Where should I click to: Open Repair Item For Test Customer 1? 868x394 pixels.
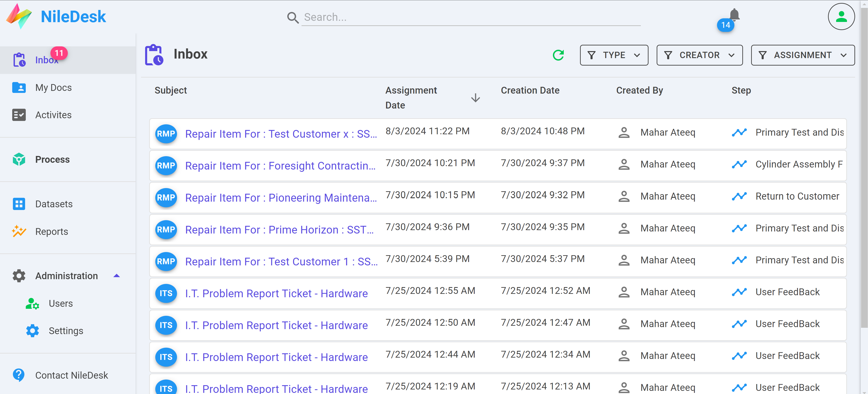(x=281, y=262)
